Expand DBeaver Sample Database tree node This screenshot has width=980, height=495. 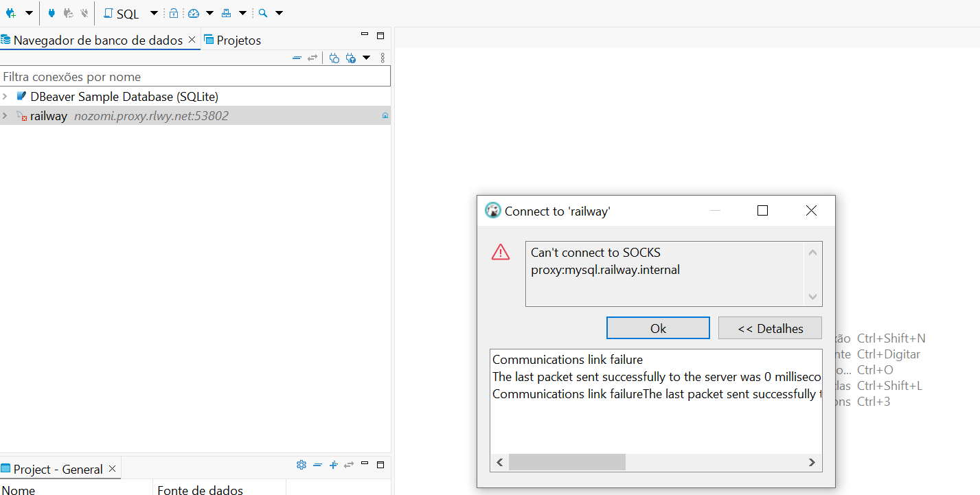tap(5, 96)
